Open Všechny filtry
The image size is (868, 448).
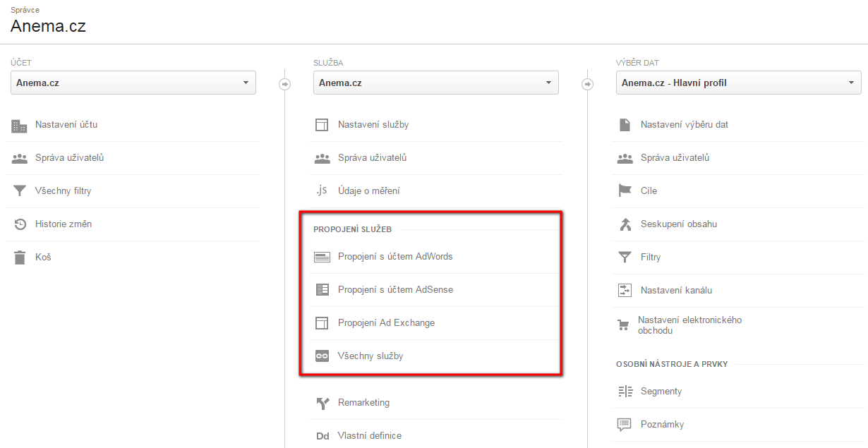pos(63,191)
